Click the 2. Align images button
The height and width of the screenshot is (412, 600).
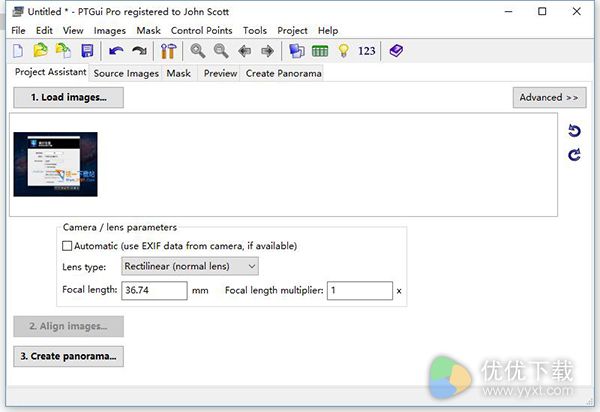pyautogui.click(x=68, y=326)
